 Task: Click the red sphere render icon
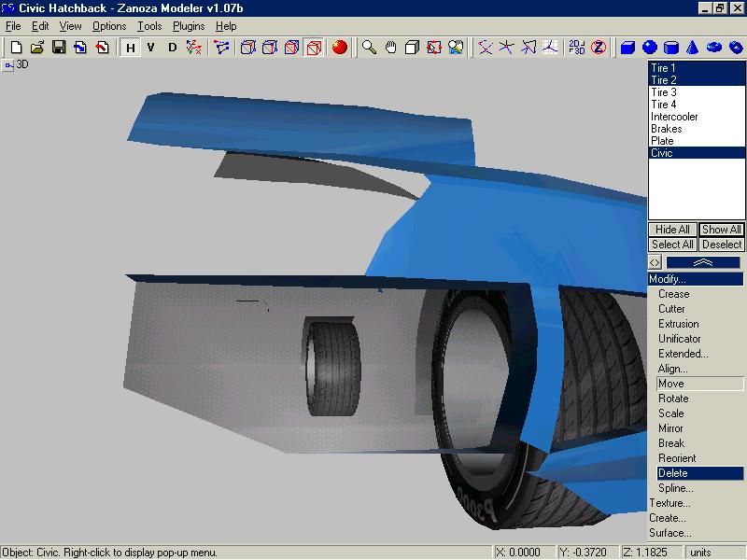point(339,47)
